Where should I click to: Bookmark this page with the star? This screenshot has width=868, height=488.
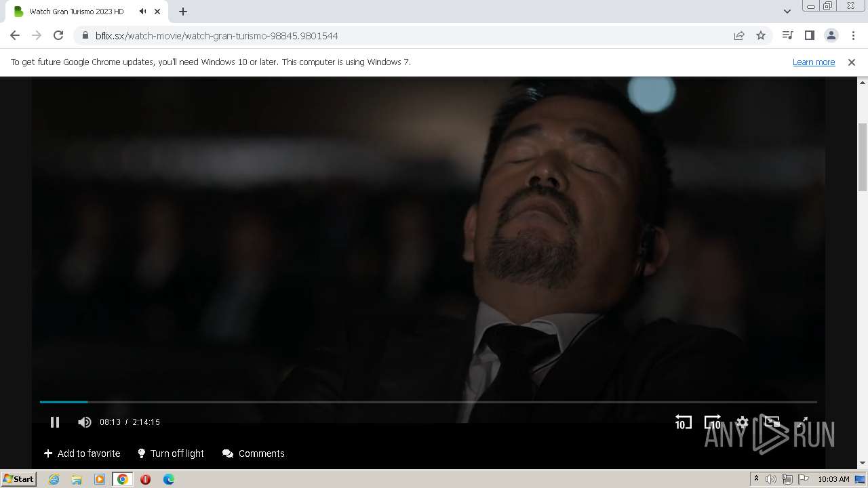[x=761, y=35]
